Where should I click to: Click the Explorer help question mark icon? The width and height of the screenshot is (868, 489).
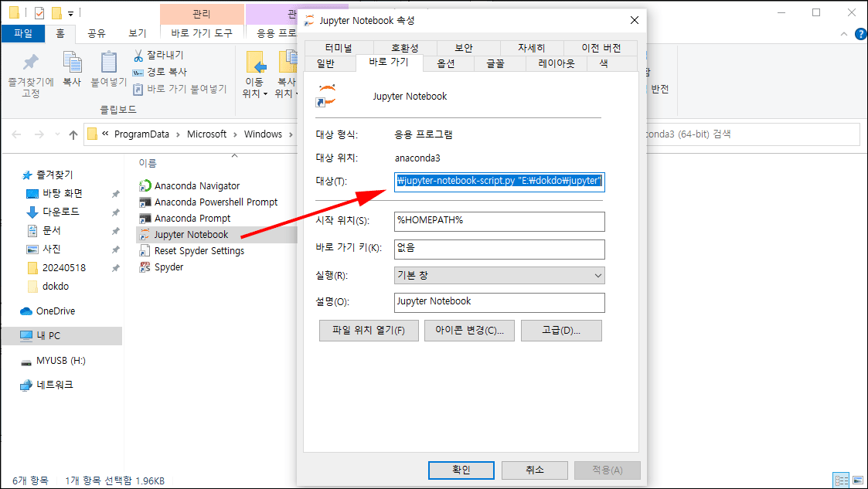tap(861, 34)
